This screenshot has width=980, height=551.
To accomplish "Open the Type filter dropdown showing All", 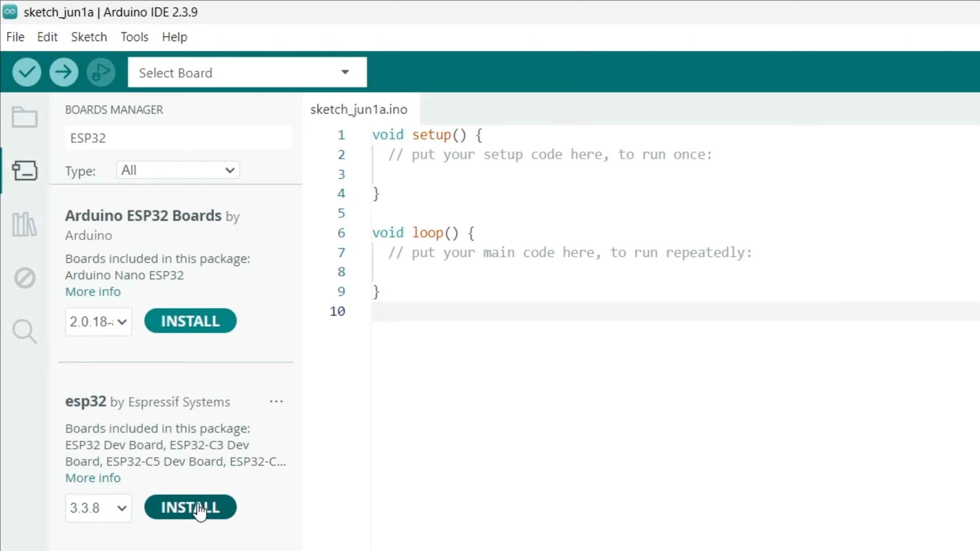I will tap(178, 170).
